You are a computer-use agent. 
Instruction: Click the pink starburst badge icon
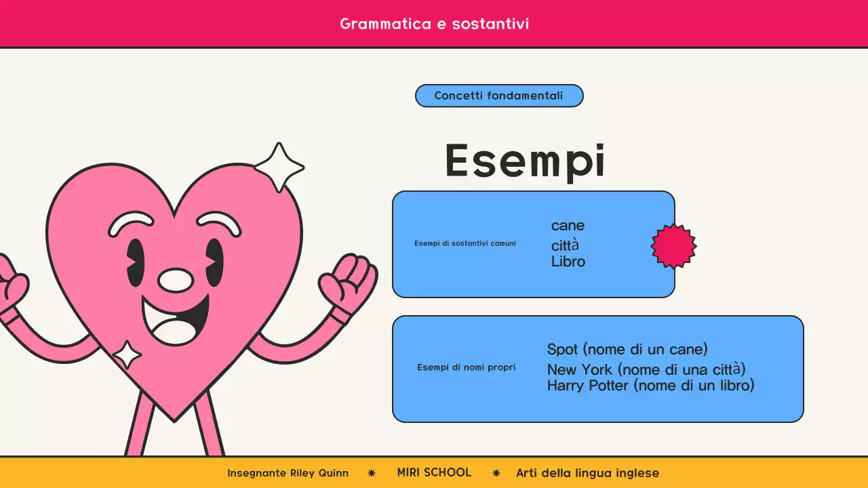[673, 245]
